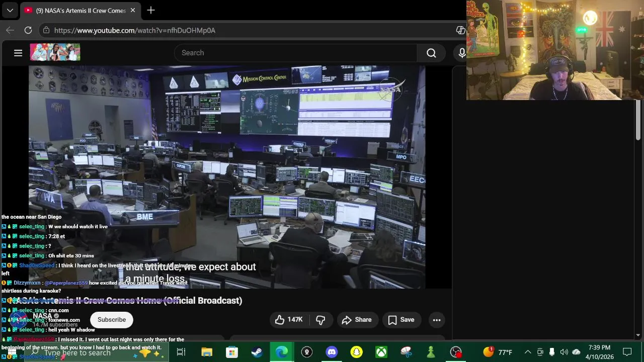Click the NASA video player
Viewport: 644px width, 362px height.
click(227, 177)
